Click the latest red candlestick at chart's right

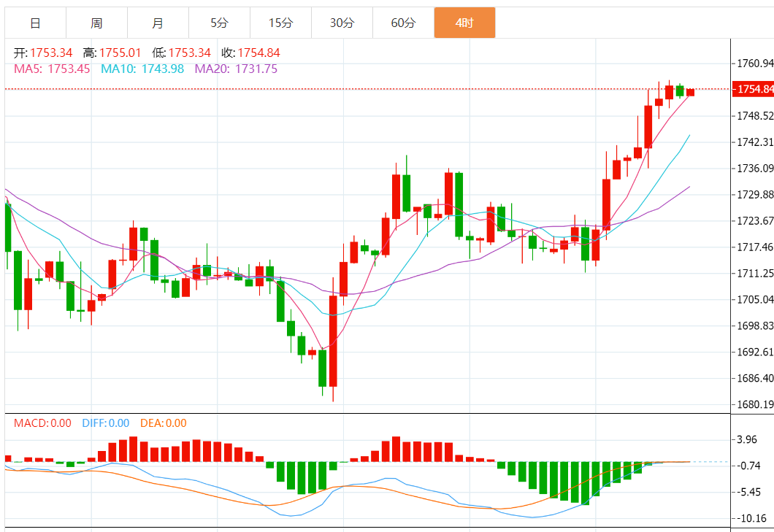pos(690,92)
